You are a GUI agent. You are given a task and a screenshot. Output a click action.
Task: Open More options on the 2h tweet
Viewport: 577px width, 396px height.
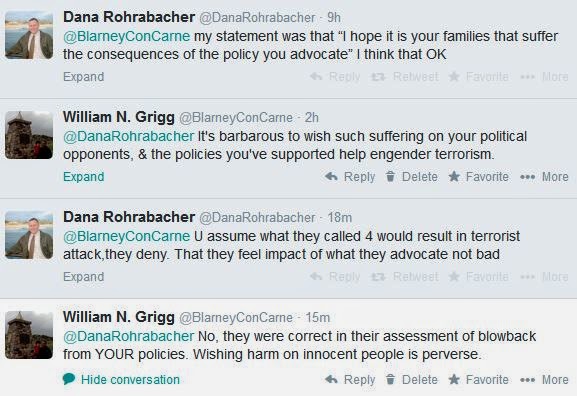(544, 177)
